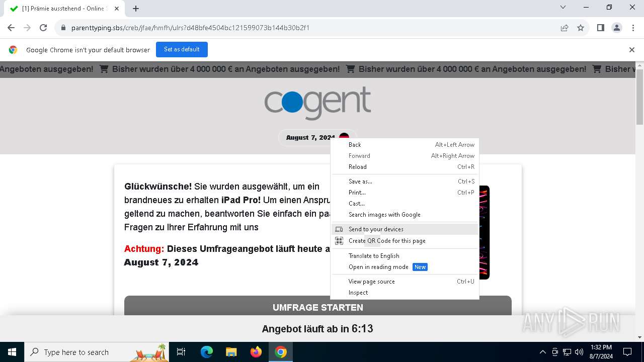Open Task View on taskbar
The width and height of the screenshot is (644, 362).
coord(181,352)
